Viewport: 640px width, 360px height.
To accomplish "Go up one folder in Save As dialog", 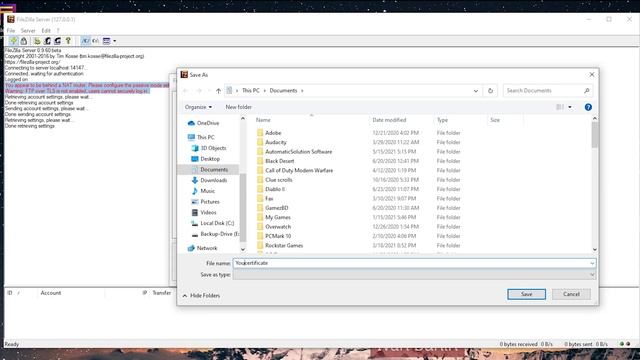I will pos(218,91).
